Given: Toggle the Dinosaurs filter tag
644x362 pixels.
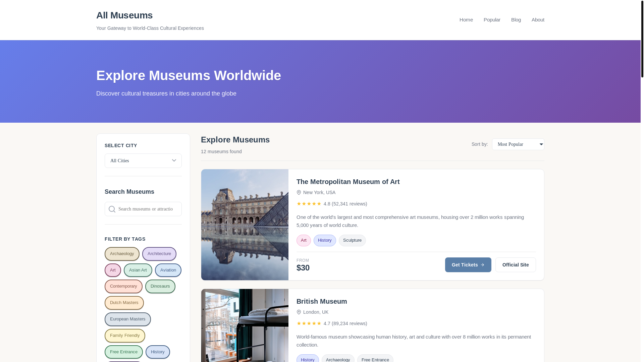Looking at the screenshot, I should [160, 286].
